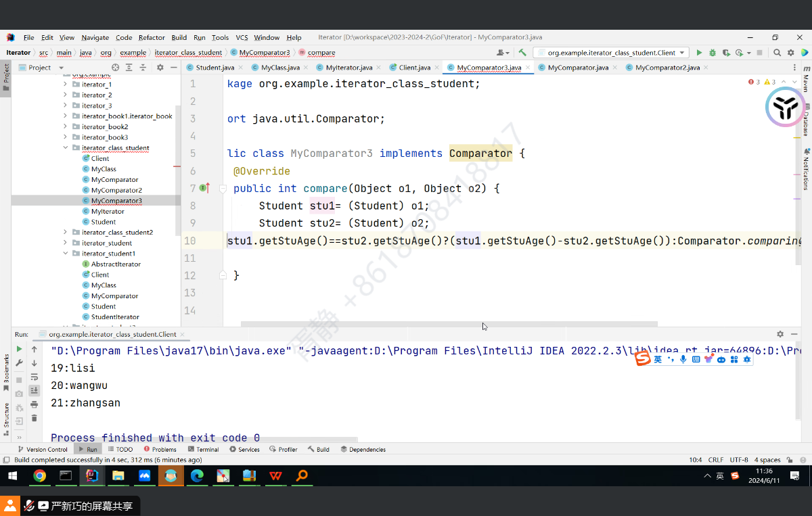Screen dimensions: 812x516
Task: Open IDE settings gear in top toolbar
Action: pos(790,53)
